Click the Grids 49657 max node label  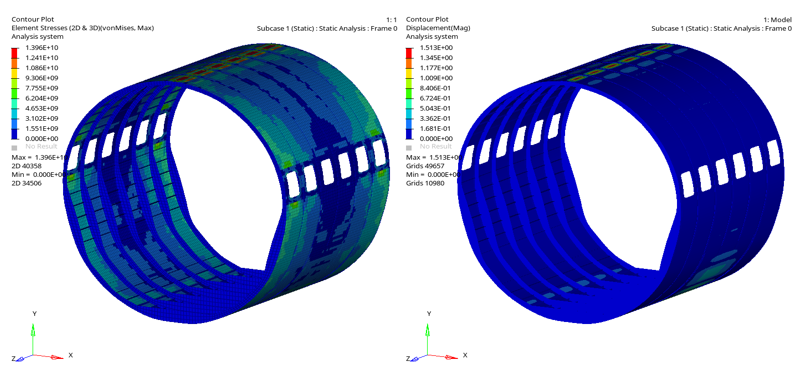point(425,166)
